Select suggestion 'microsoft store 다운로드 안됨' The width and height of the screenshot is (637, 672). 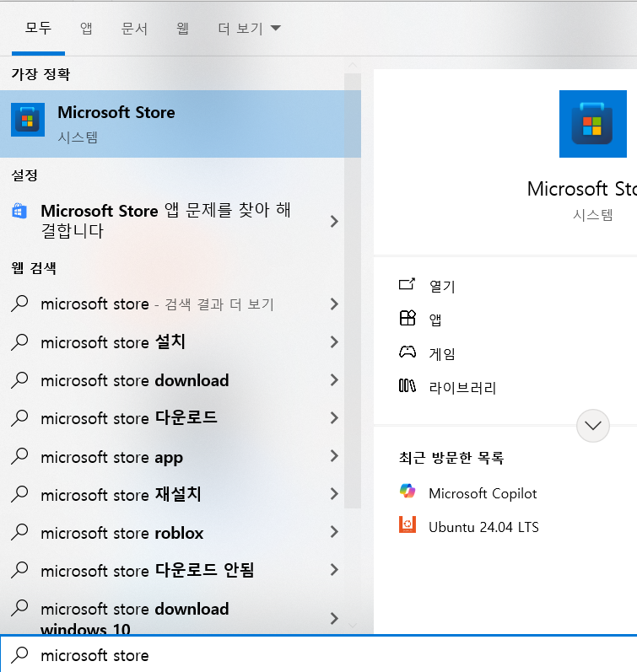(172, 570)
